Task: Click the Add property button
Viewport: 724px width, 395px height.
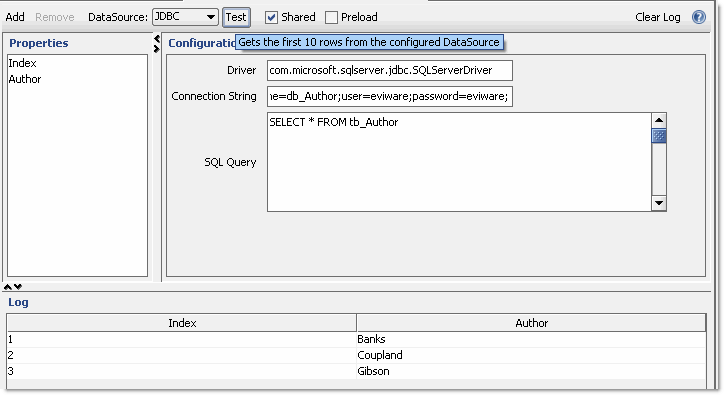Action: tap(15, 17)
